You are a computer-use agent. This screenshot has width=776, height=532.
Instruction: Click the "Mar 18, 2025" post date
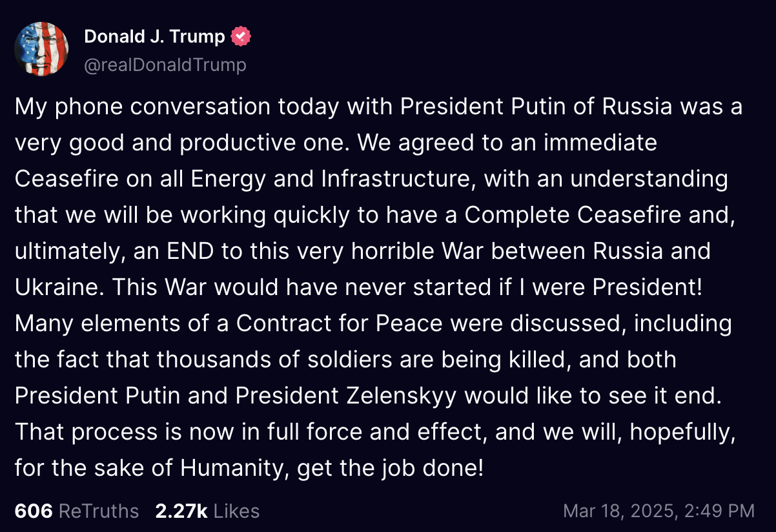618,511
